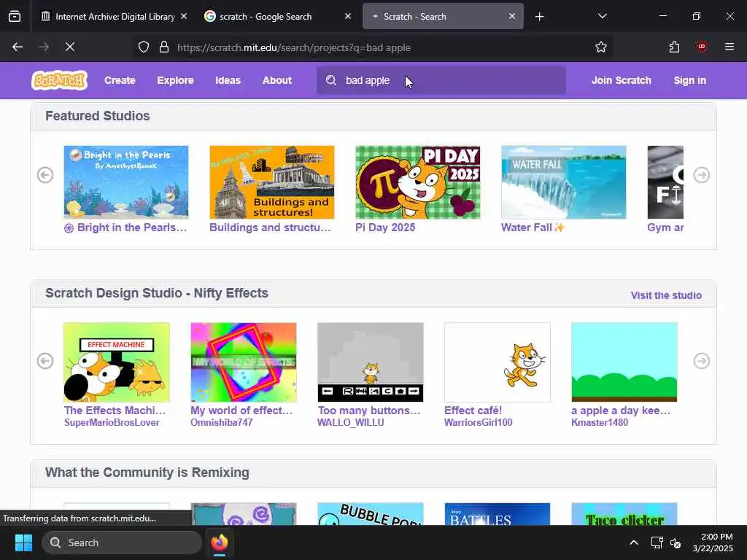
Task: Click Effect café! title link
Action: pyautogui.click(x=473, y=411)
